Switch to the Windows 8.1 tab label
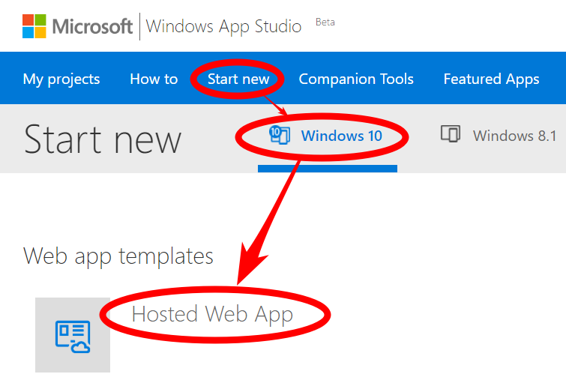Viewport: 566px width, 392px height. point(514,136)
